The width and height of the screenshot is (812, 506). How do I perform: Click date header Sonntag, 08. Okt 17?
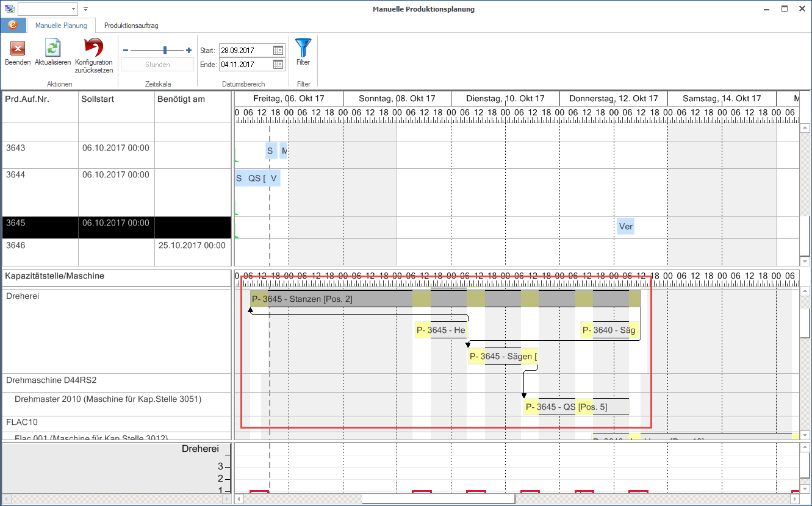(x=397, y=99)
